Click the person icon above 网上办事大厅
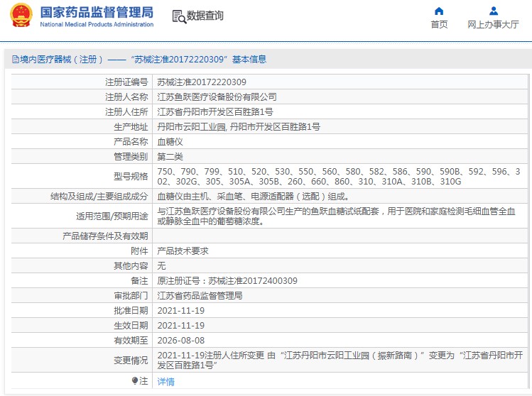This screenshot has height=396, width=532. 493,11
